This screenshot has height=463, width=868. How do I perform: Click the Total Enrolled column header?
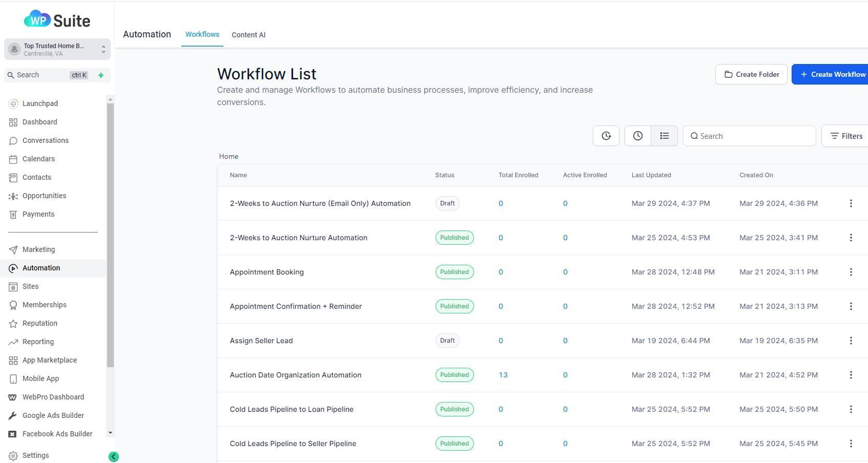click(518, 175)
